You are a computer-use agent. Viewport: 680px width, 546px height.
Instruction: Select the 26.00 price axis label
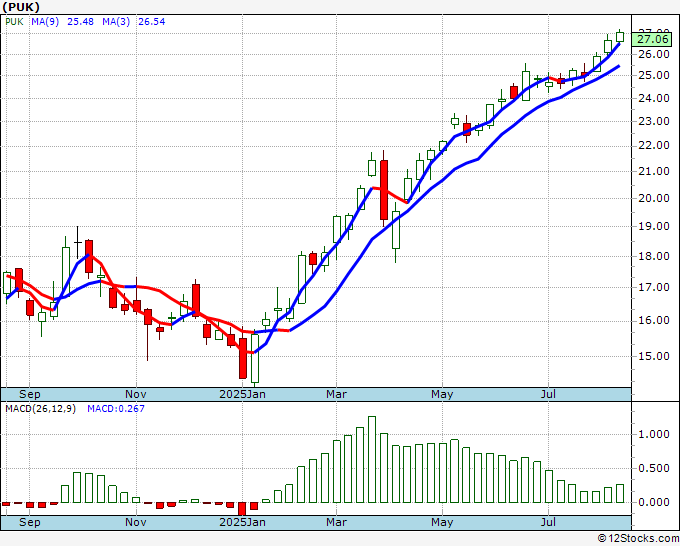[654, 54]
